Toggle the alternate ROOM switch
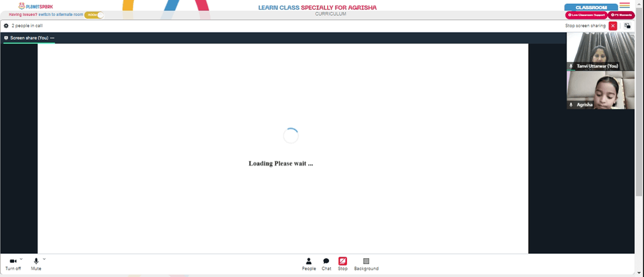This screenshot has width=644, height=277. [x=94, y=15]
